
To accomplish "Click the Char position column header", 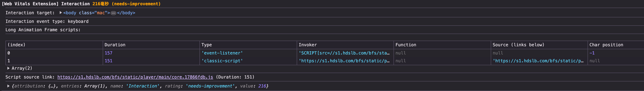I will (606, 45).
